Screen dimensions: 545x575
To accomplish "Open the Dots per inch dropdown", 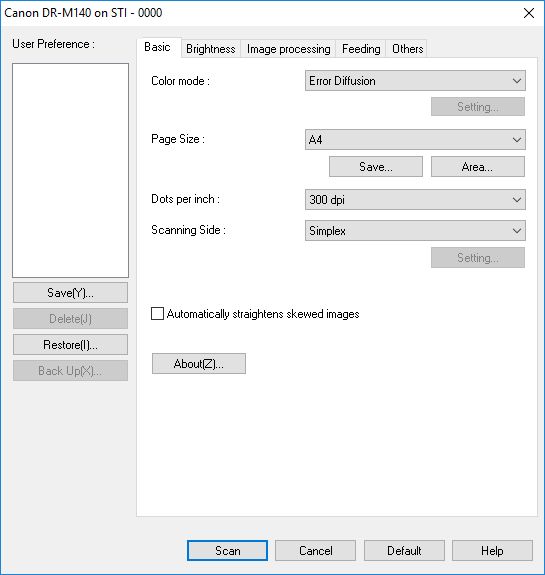I will coord(415,199).
